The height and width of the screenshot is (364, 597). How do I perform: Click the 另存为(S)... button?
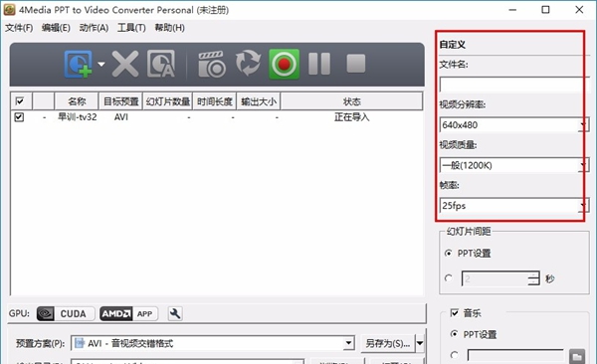pos(388,343)
